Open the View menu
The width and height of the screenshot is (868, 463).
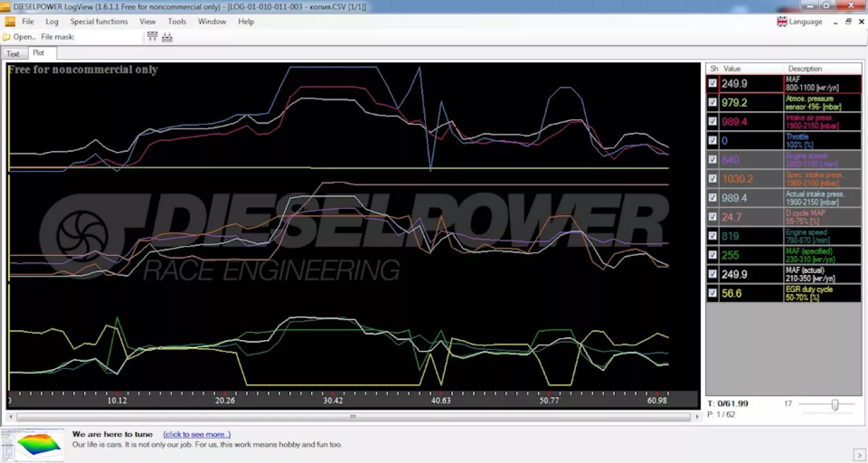[148, 22]
